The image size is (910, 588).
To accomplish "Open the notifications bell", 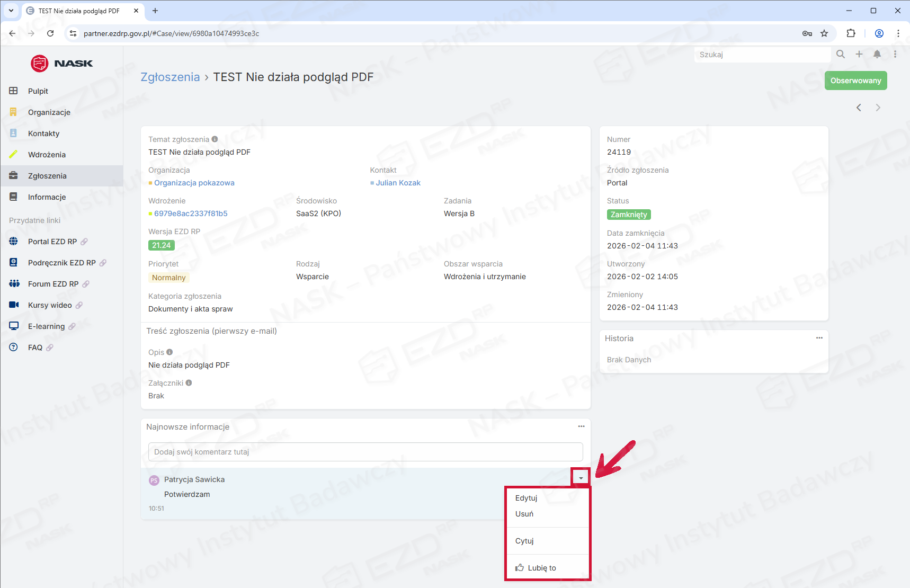I will 877,54.
